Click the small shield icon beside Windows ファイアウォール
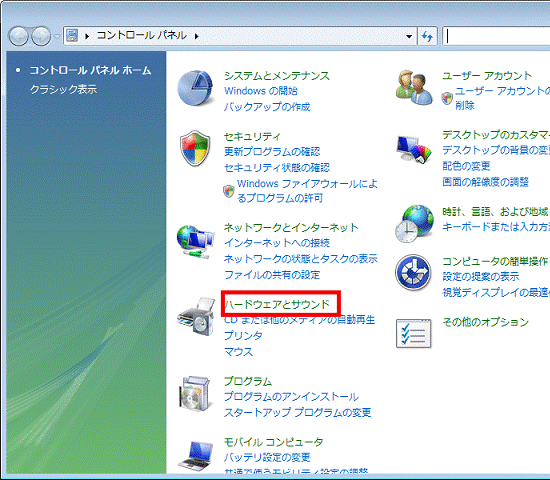The height and width of the screenshot is (480, 550). tap(229, 191)
